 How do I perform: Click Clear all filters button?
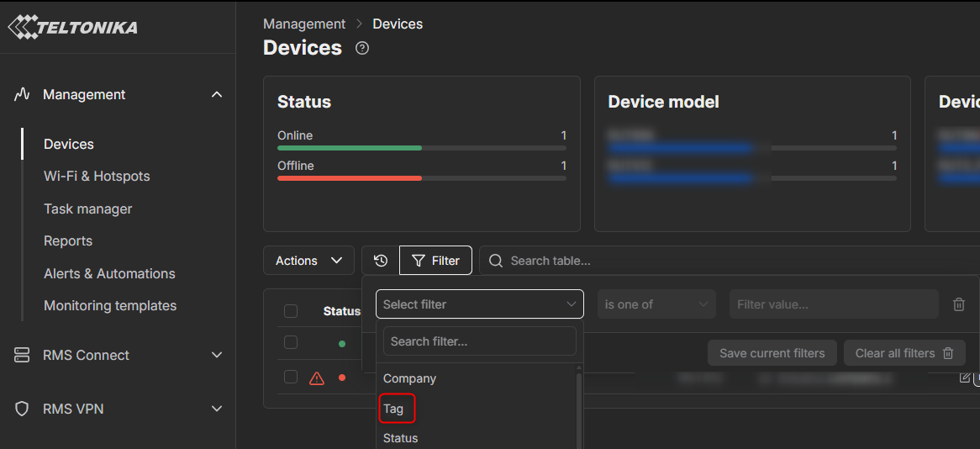pos(904,353)
